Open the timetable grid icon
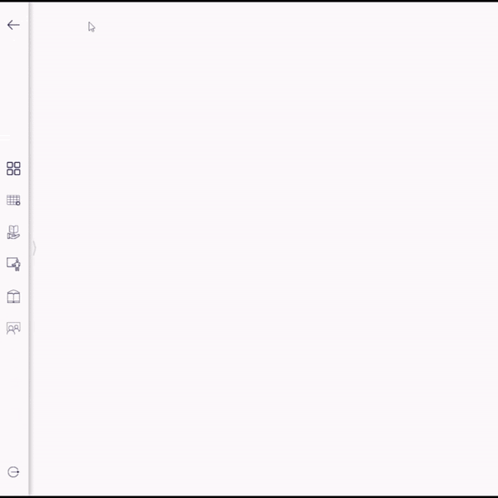The image size is (498, 498). tap(13, 200)
